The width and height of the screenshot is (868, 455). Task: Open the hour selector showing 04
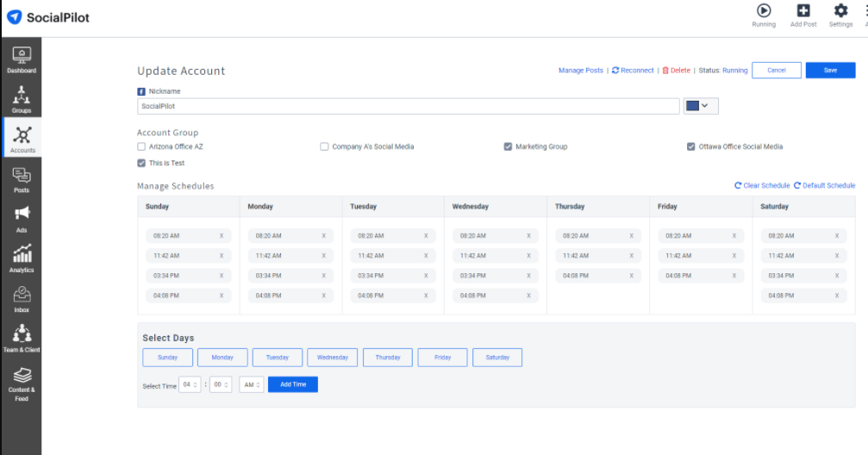point(190,384)
